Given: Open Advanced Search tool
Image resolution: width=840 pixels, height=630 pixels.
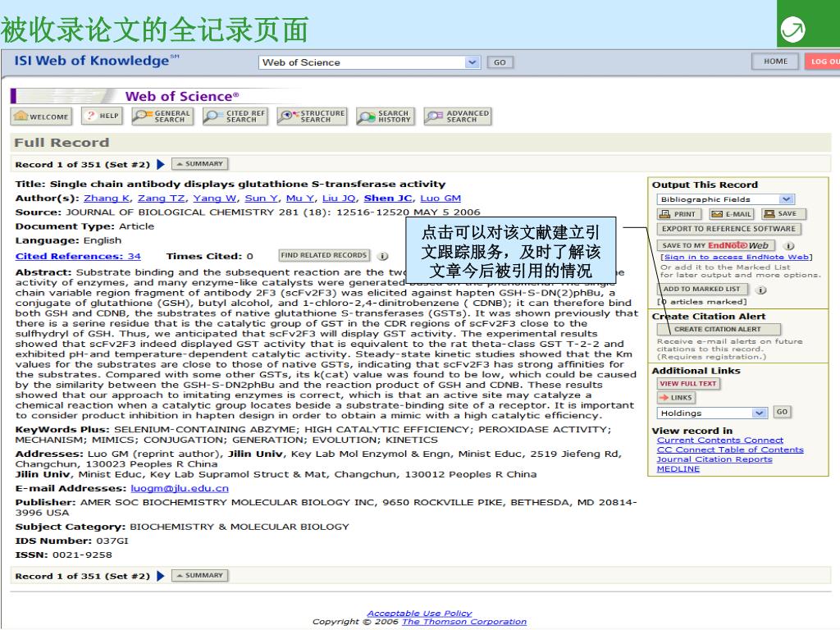Looking at the screenshot, I should click(x=458, y=116).
